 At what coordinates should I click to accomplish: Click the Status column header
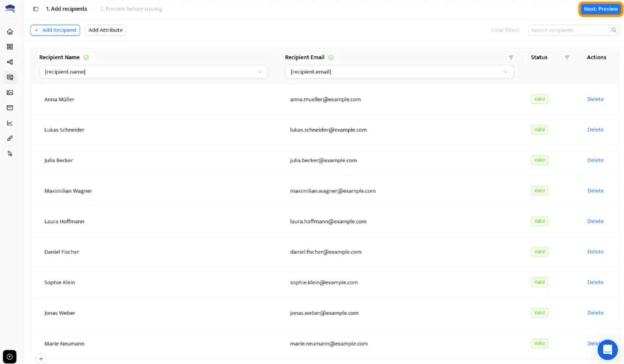click(x=539, y=58)
